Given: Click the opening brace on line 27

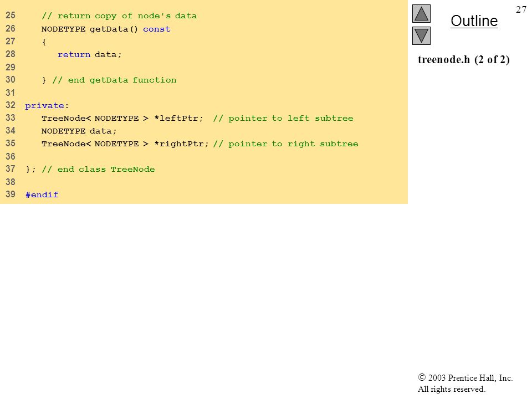Looking at the screenshot, I should tap(44, 42).
